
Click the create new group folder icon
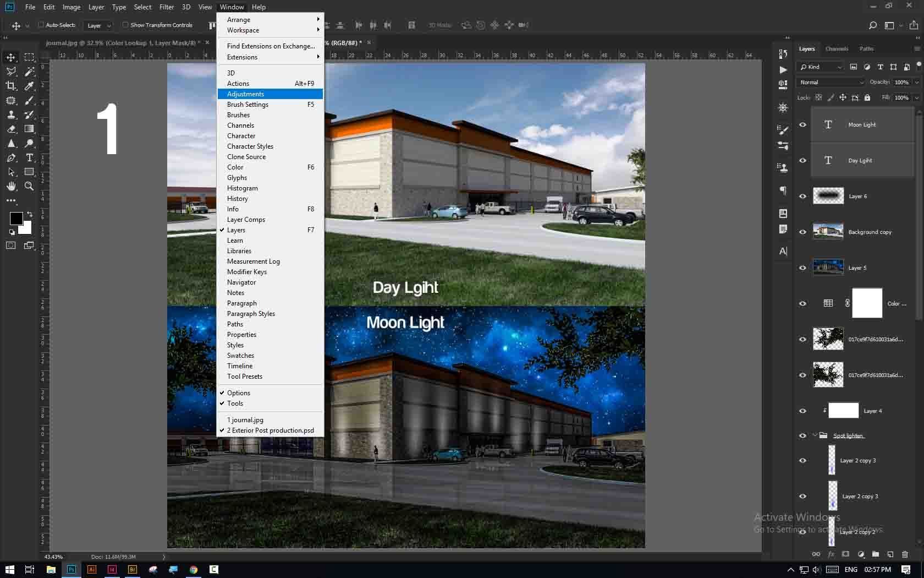pos(875,554)
